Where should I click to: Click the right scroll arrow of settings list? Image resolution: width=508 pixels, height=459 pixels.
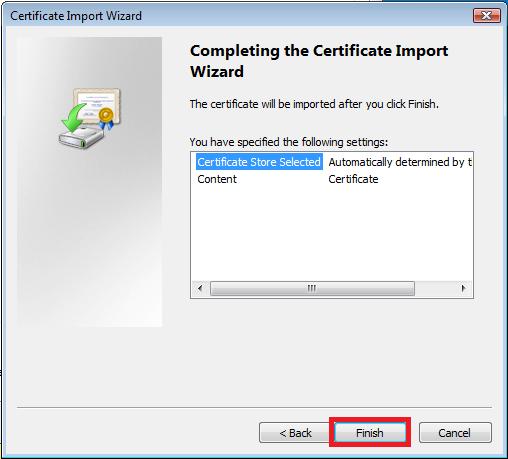point(463,288)
